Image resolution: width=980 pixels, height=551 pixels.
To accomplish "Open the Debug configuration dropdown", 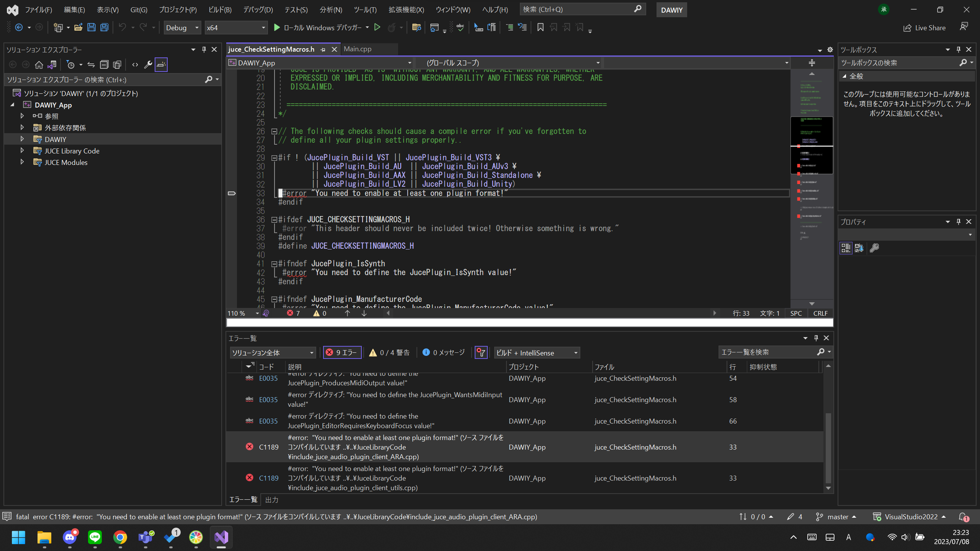I will (182, 28).
